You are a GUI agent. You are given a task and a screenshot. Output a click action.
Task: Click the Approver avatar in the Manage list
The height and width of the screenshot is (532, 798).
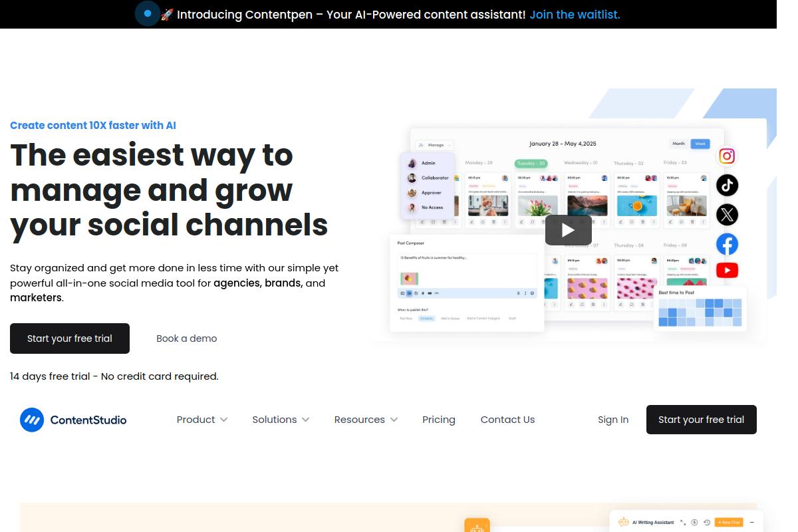pos(412,193)
